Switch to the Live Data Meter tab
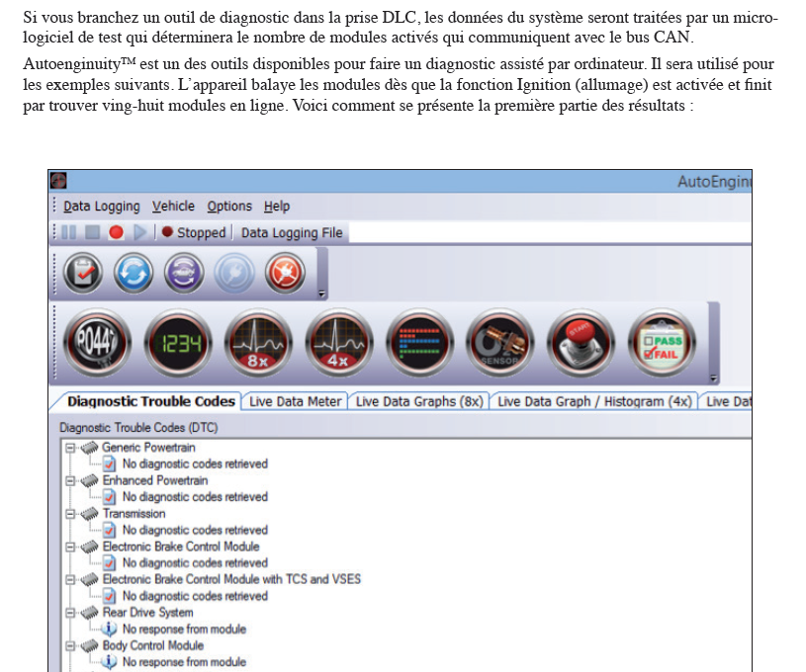 [296, 401]
